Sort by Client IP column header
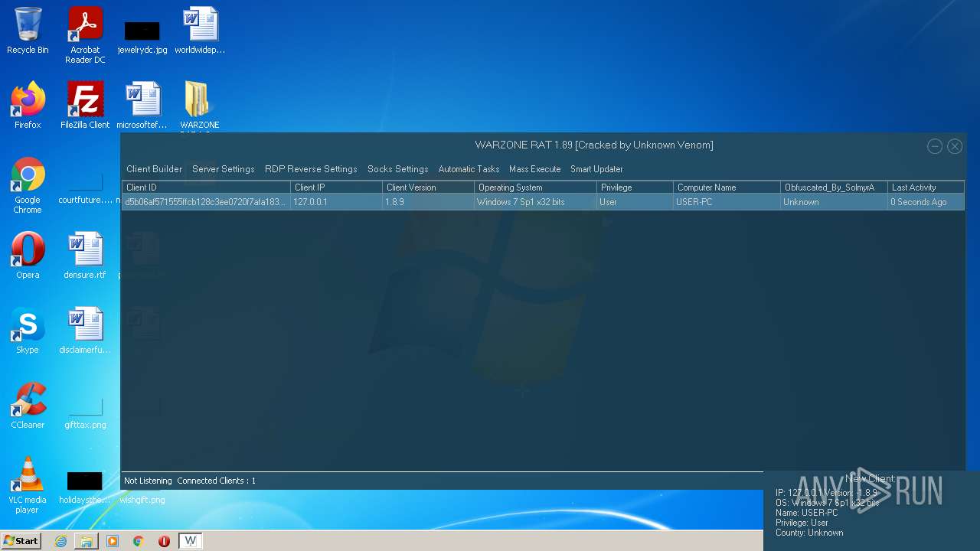 336,187
